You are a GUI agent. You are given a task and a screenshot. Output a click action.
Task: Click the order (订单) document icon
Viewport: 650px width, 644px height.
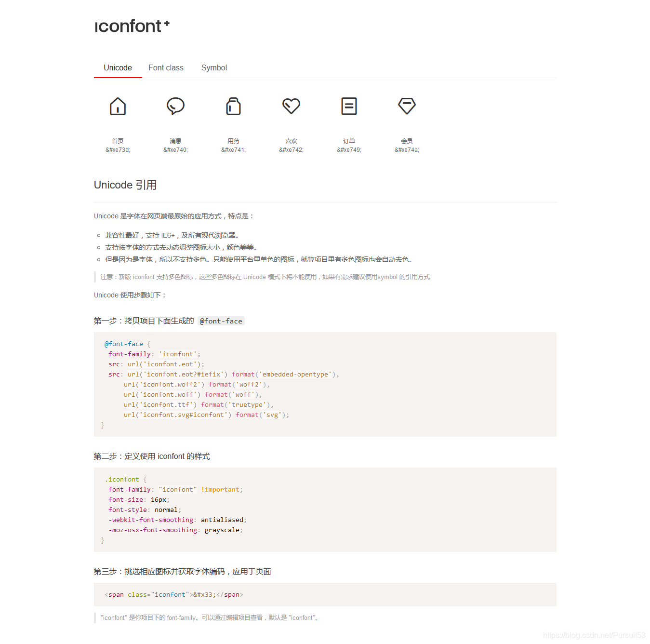(349, 106)
